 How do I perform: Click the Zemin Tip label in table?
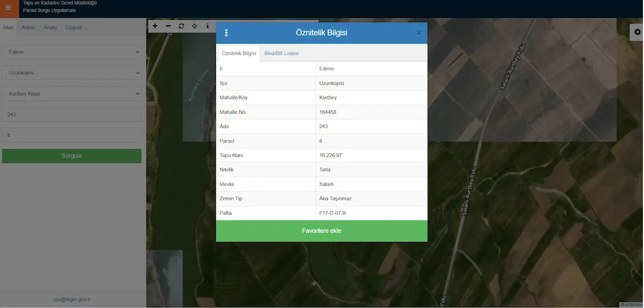pos(231,199)
